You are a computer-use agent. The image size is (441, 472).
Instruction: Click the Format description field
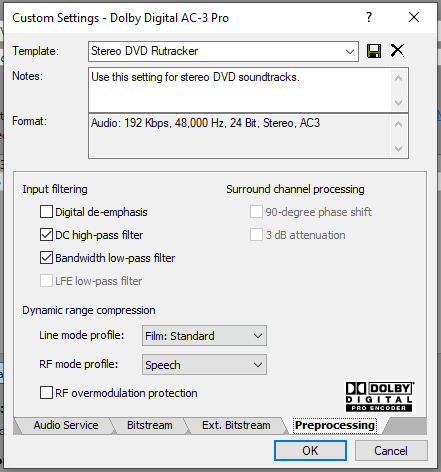coord(240,136)
